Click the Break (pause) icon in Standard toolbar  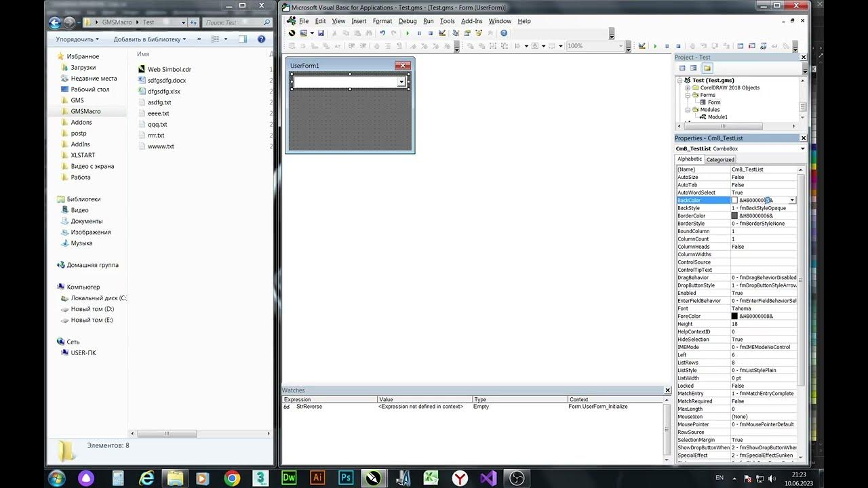point(419,33)
